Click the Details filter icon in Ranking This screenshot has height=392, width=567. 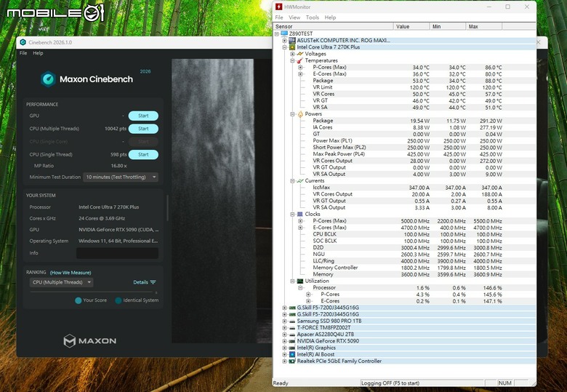[x=153, y=282]
